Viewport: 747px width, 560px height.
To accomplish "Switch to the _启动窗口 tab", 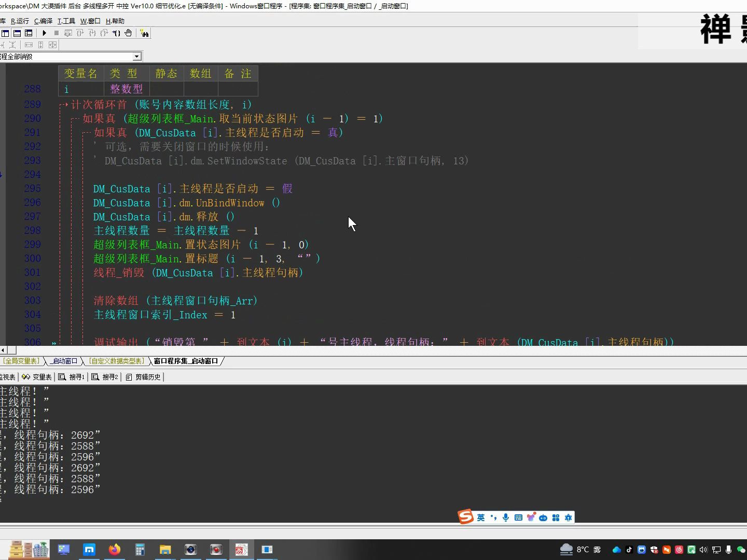I will (x=64, y=361).
